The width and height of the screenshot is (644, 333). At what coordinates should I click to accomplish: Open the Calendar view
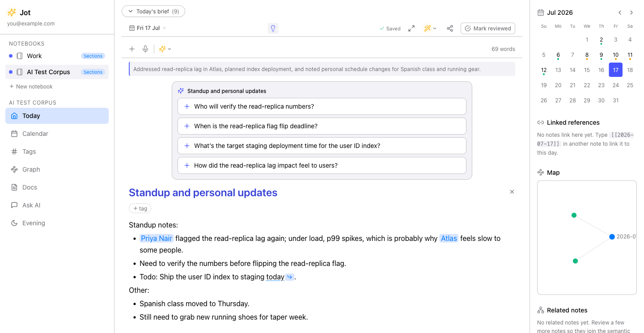pyautogui.click(x=57, y=134)
